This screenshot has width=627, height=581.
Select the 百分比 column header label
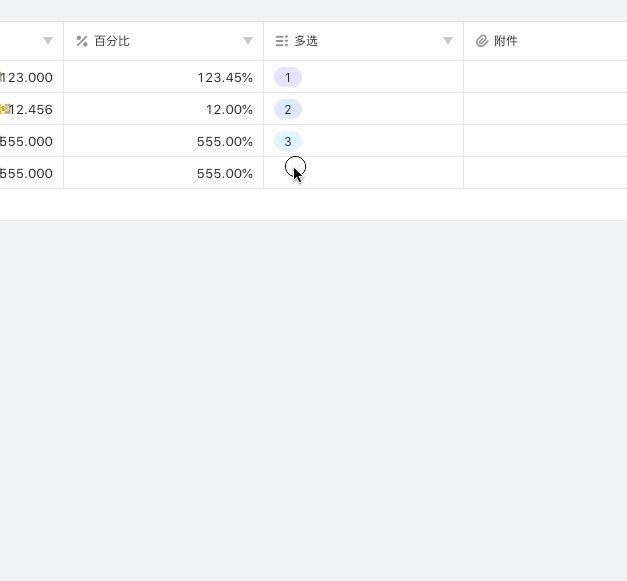click(x=112, y=41)
